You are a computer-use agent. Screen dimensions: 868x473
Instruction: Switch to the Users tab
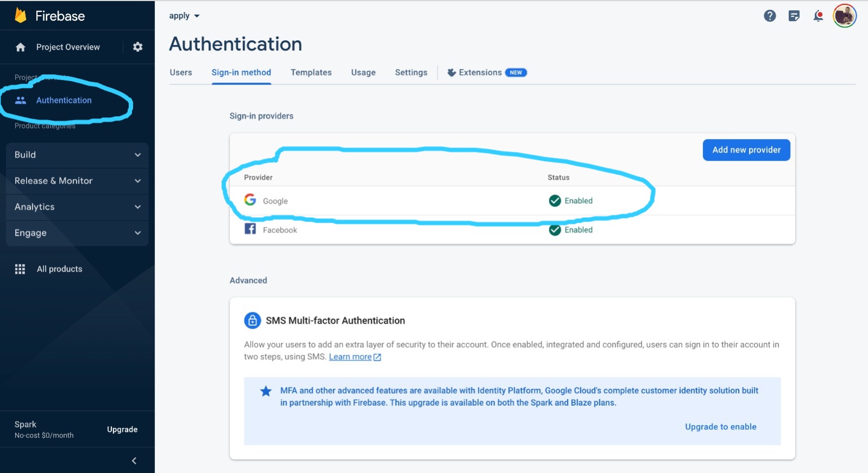[181, 72]
